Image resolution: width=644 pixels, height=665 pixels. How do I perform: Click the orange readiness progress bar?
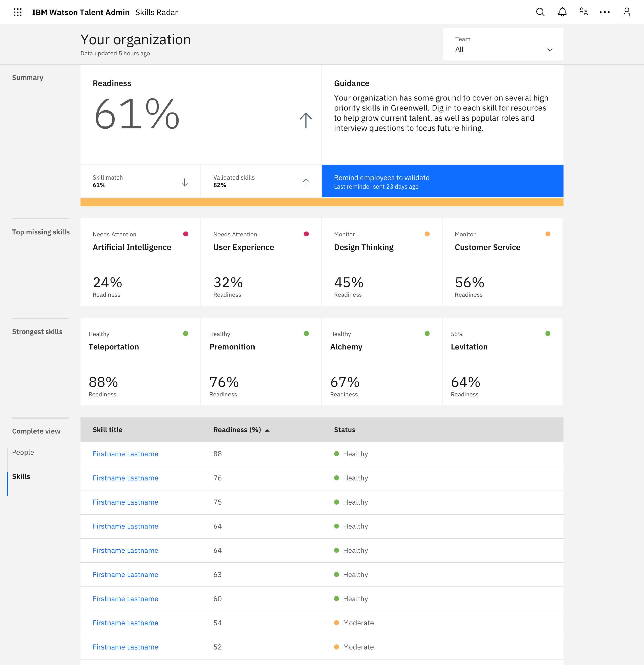point(322,202)
